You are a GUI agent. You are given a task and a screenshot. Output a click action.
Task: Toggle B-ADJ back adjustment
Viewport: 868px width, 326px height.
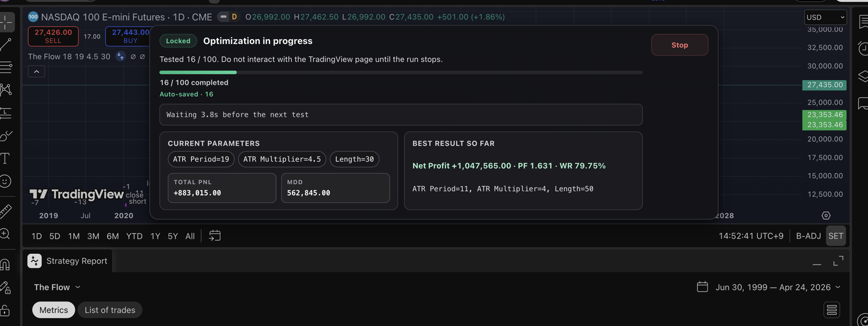tap(808, 236)
